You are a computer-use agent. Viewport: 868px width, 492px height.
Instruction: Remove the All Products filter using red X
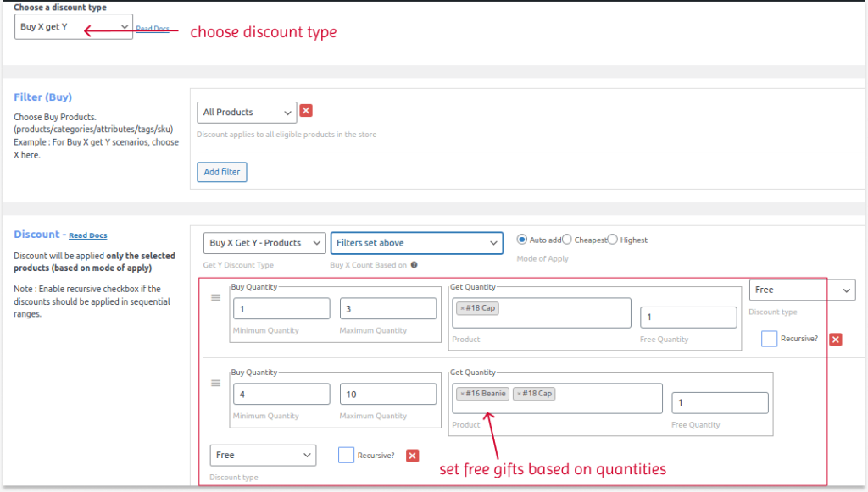[305, 110]
